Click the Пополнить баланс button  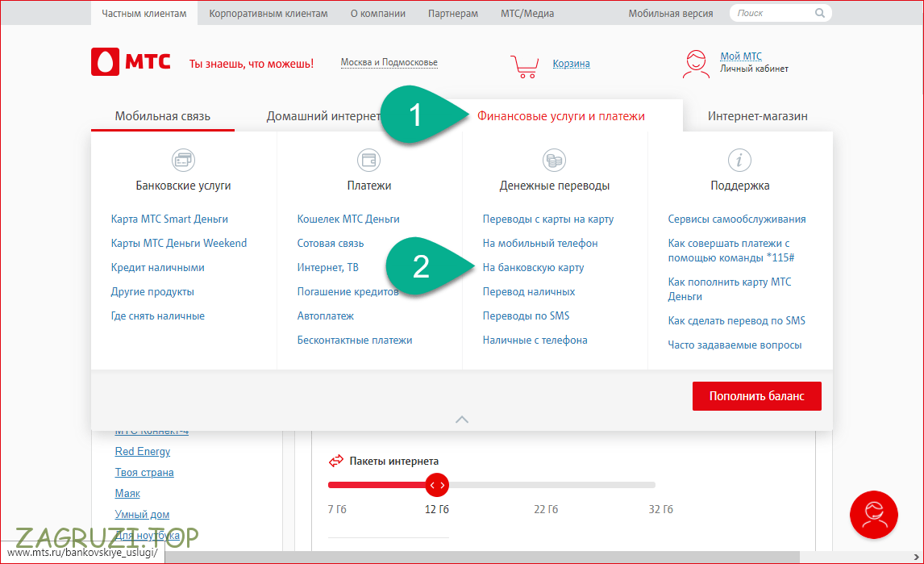coord(756,396)
